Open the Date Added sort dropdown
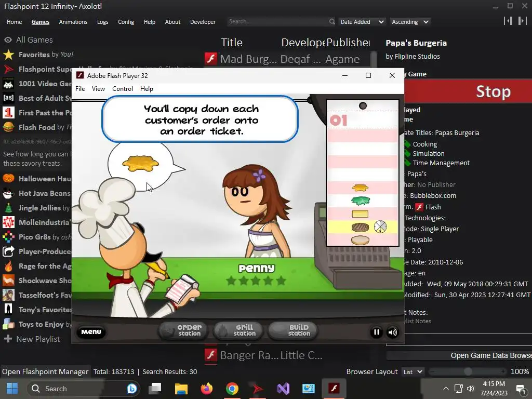The height and width of the screenshot is (399, 532). [x=362, y=22]
